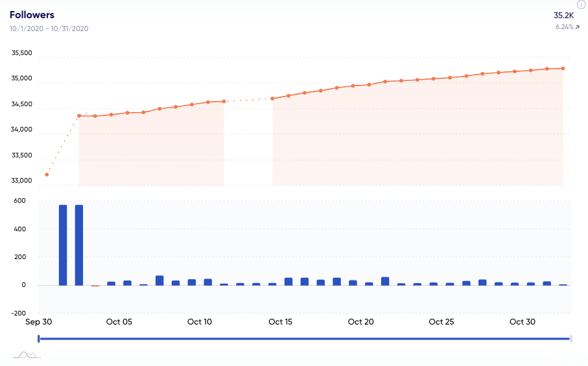Viewport: 588px width, 366px height.
Task: Click the Sep 30 x-axis label
Action: [38, 322]
